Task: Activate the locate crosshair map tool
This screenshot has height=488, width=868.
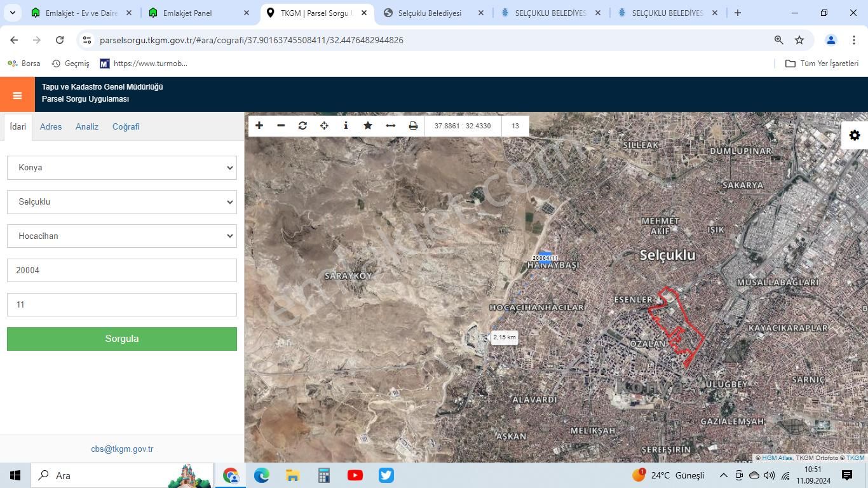Action: (324, 126)
